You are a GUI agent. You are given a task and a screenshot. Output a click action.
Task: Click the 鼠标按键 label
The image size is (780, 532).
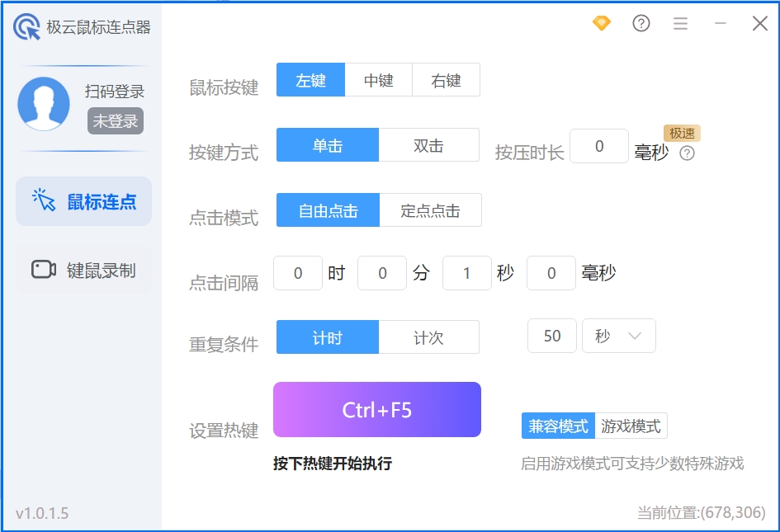pos(224,87)
